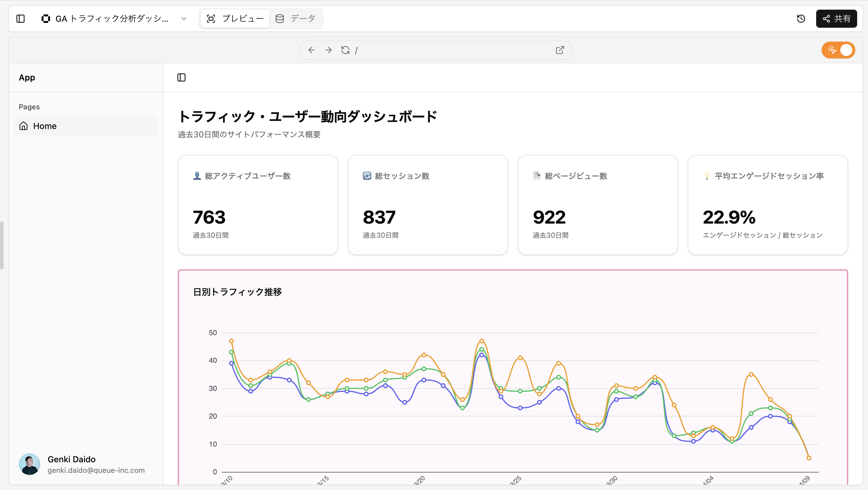Open the preview in a new window icon

[x=560, y=50]
